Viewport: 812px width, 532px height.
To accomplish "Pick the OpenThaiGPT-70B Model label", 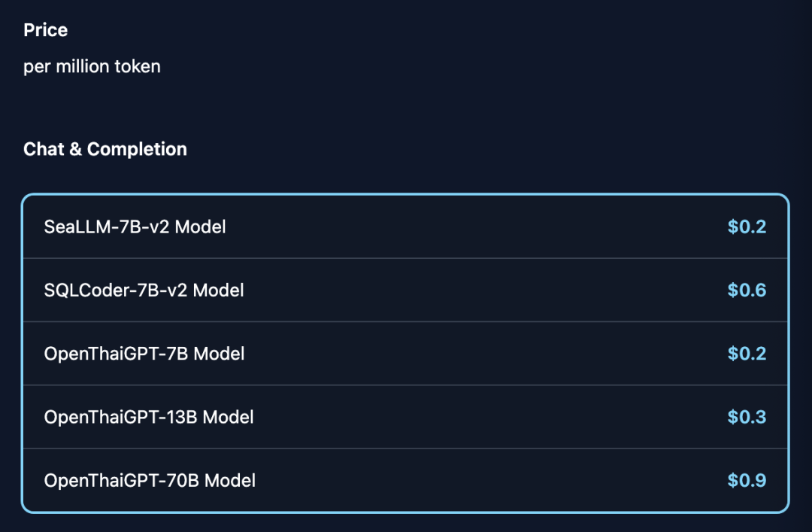I will click(150, 480).
